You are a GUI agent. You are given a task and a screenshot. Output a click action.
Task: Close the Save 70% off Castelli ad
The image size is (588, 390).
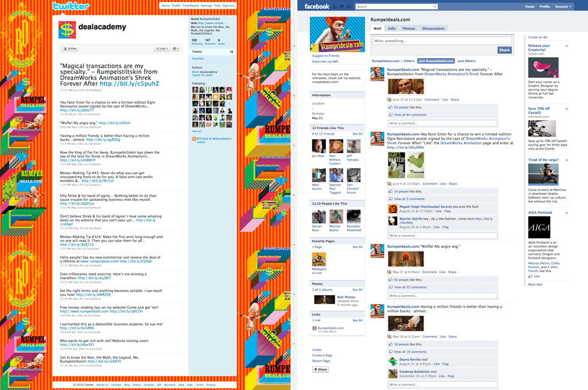point(566,109)
